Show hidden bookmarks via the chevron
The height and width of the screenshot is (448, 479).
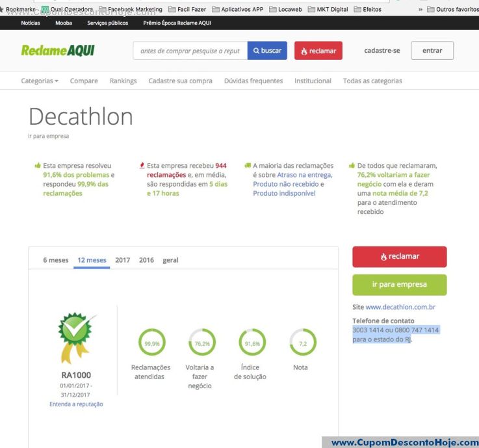click(421, 10)
